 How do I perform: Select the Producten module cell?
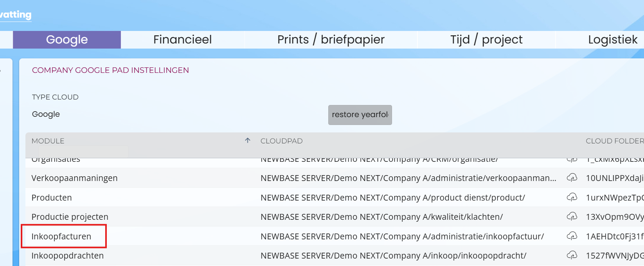tap(52, 198)
